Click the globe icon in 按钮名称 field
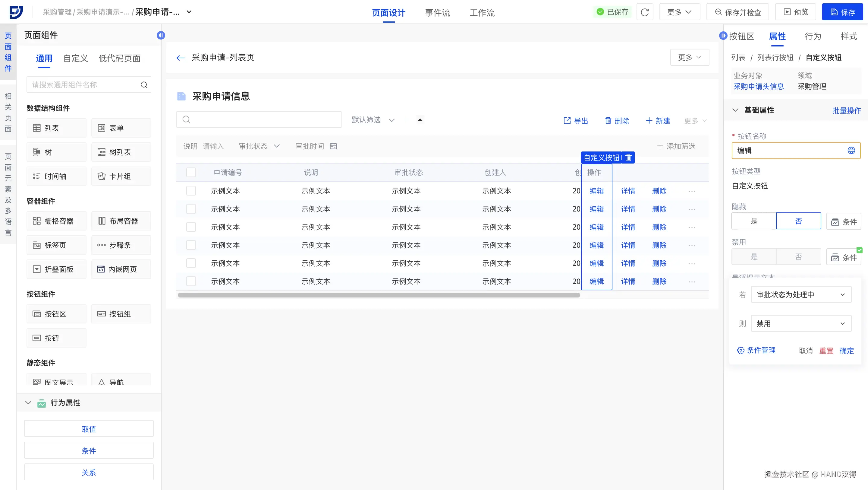 pos(851,150)
